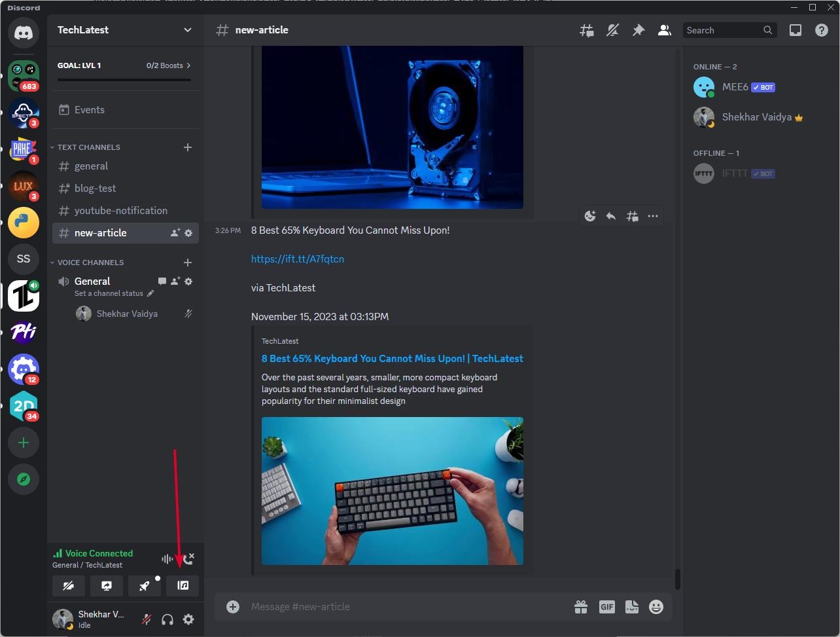840x637 pixels.
Task: Share your screen
Action: pyautogui.click(x=107, y=586)
